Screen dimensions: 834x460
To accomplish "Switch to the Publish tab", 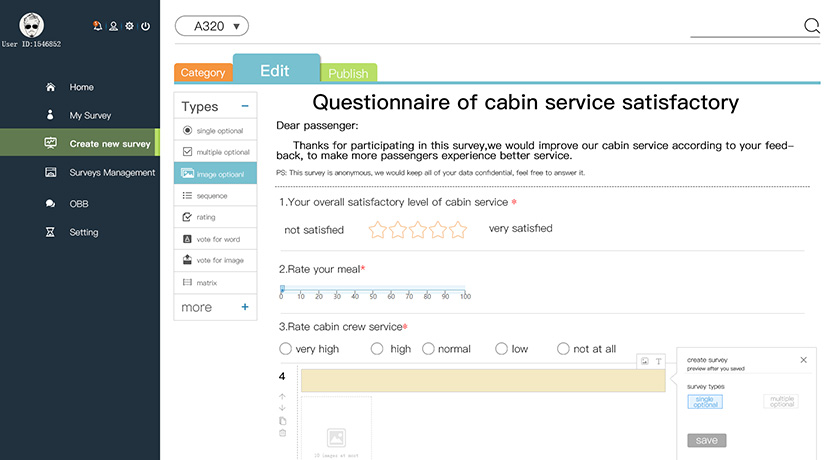I will (x=348, y=73).
